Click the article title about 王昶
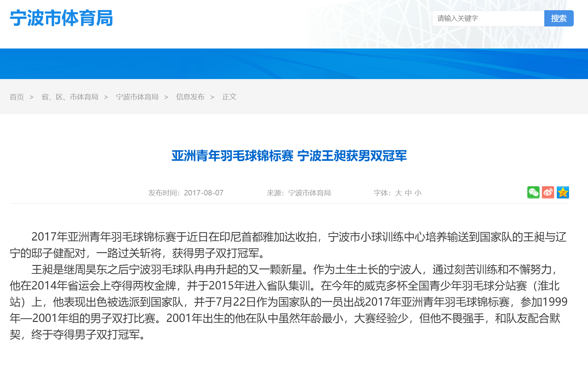This screenshot has width=588, height=365. pyautogui.click(x=289, y=156)
